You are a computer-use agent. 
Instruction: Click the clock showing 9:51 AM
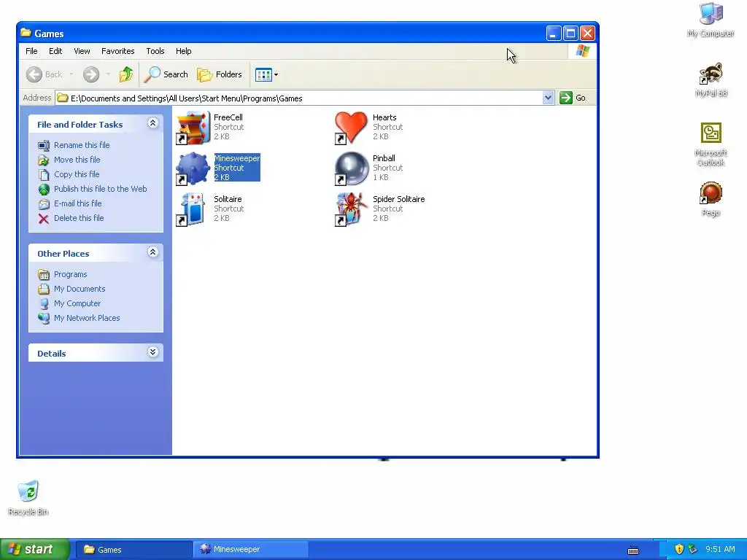pyautogui.click(x=720, y=550)
